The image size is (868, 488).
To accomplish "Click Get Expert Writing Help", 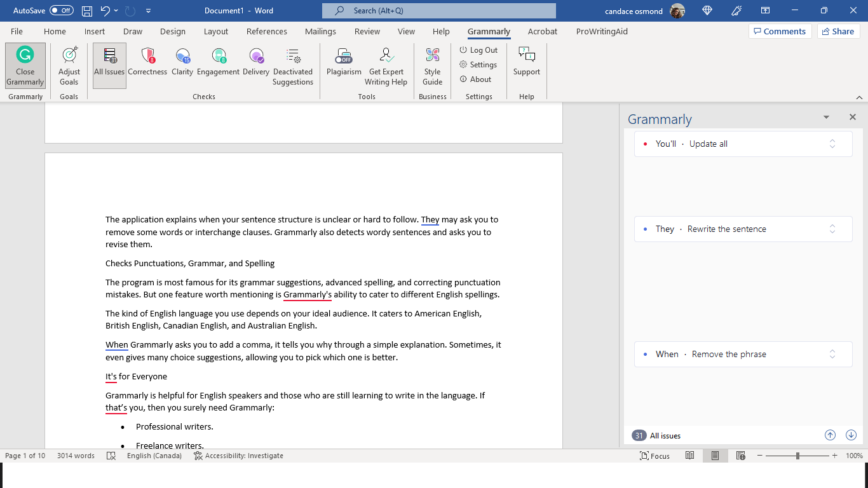I will 386,65.
